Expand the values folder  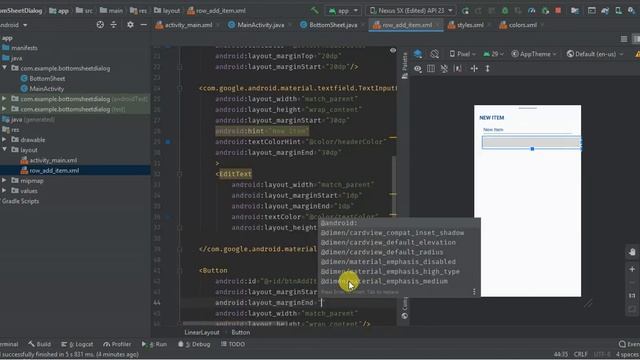pyautogui.click(x=4, y=190)
